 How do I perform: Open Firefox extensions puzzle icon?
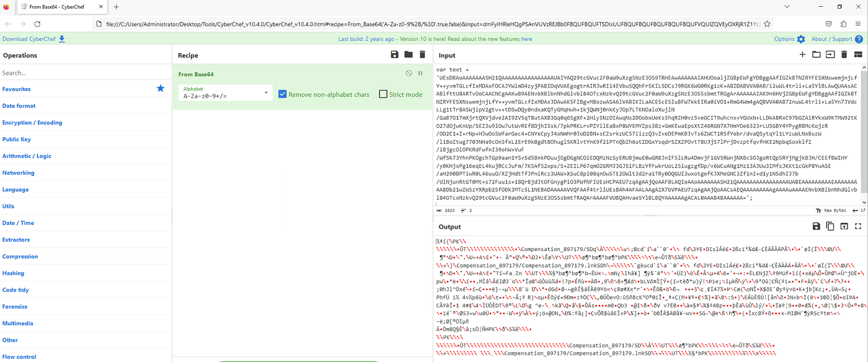coord(844,24)
